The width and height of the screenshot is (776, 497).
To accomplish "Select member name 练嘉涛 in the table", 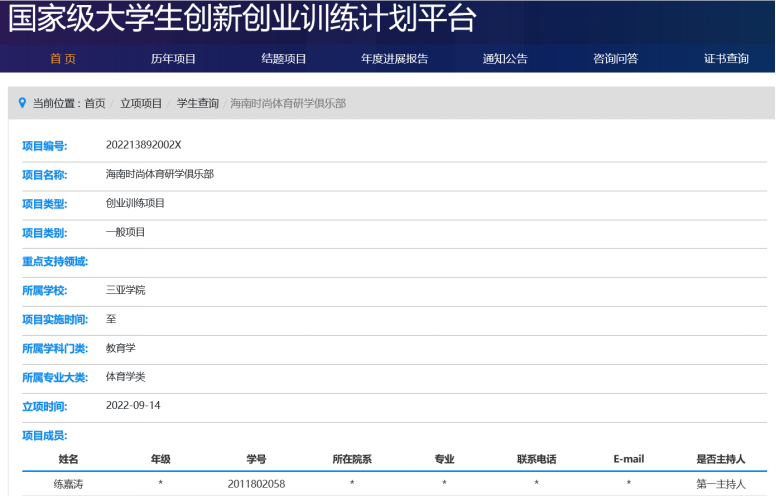I will click(x=68, y=484).
